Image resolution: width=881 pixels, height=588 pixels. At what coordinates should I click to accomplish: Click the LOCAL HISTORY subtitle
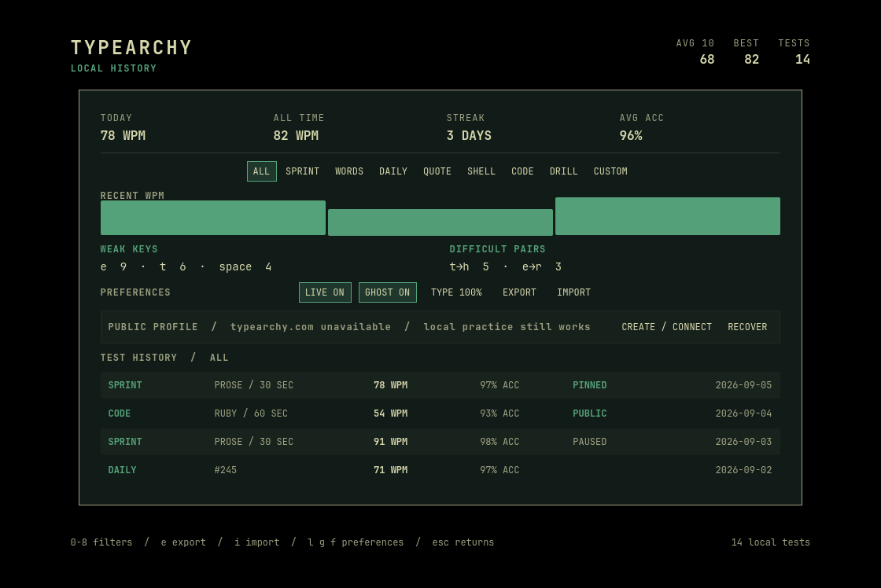(113, 68)
